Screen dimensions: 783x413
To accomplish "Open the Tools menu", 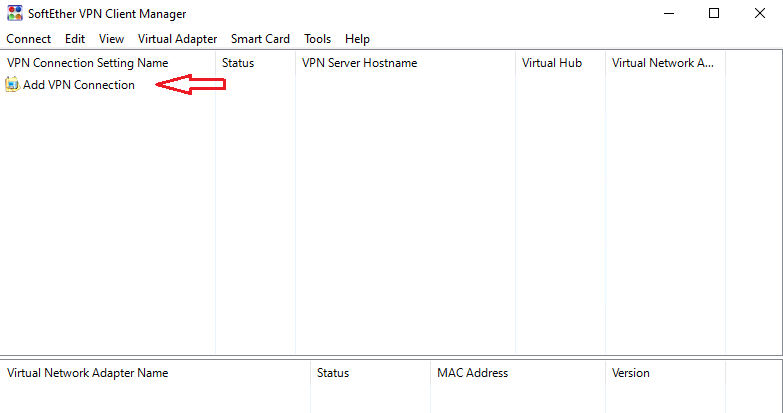I will click(x=318, y=39).
